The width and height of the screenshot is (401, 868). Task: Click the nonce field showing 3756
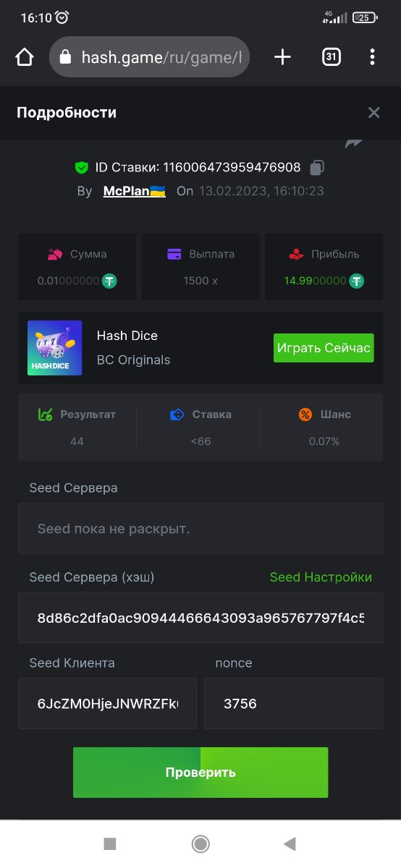pos(293,703)
